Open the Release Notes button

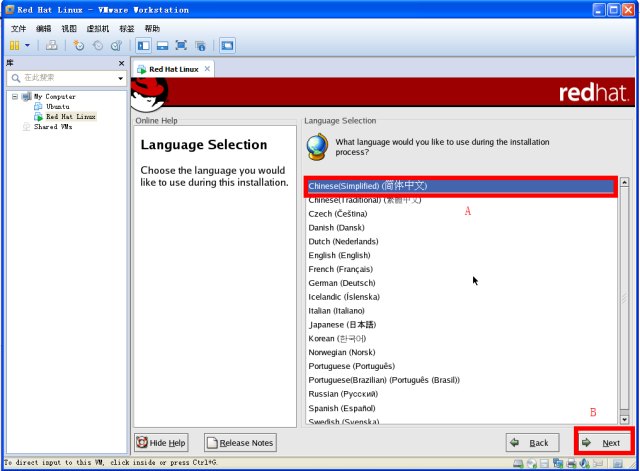click(240, 443)
